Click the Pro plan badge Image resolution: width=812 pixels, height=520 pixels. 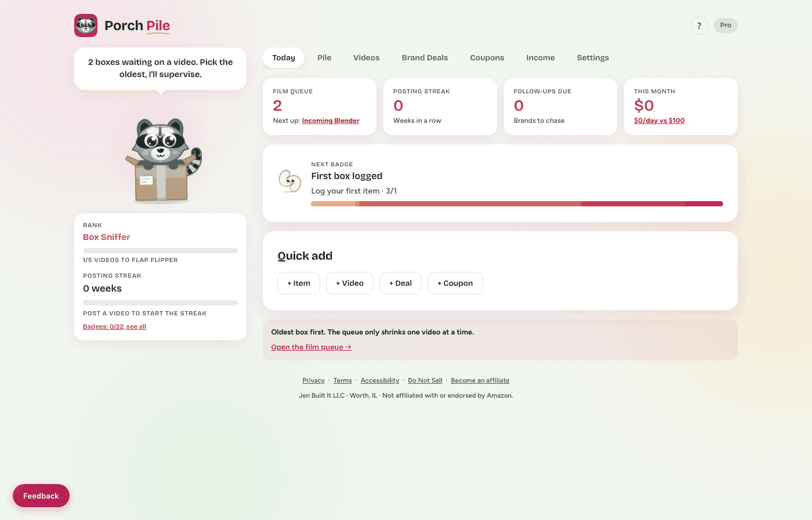pos(726,26)
